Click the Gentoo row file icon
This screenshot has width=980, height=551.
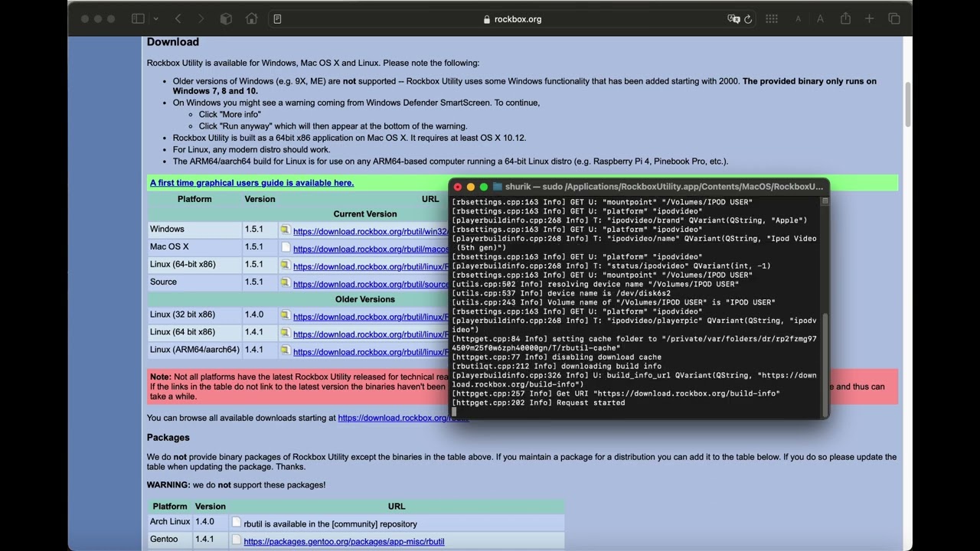(x=237, y=540)
